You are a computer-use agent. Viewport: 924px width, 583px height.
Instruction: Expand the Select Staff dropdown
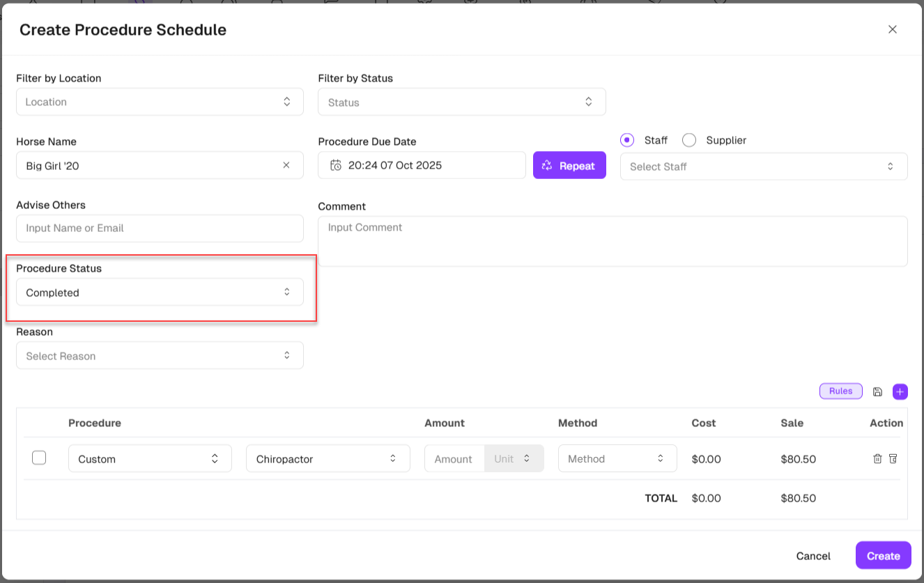point(763,166)
